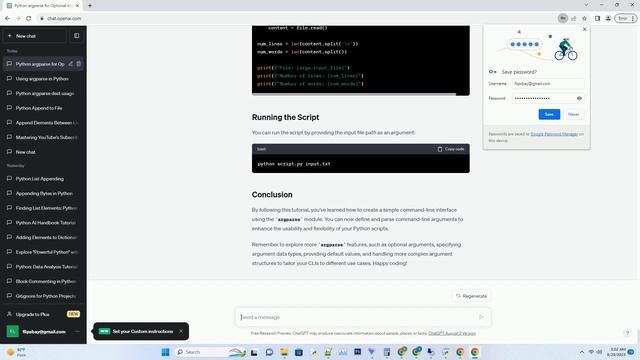Reload the page with the refresh icon

point(29,18)
